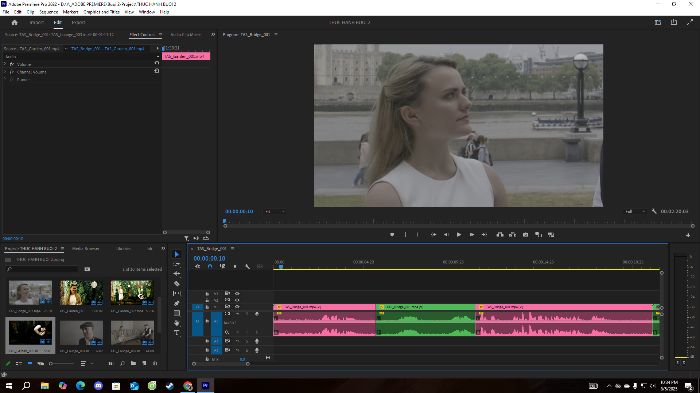
Task: Select the Ripple Edit tool
Action: (x=177, y=274)
